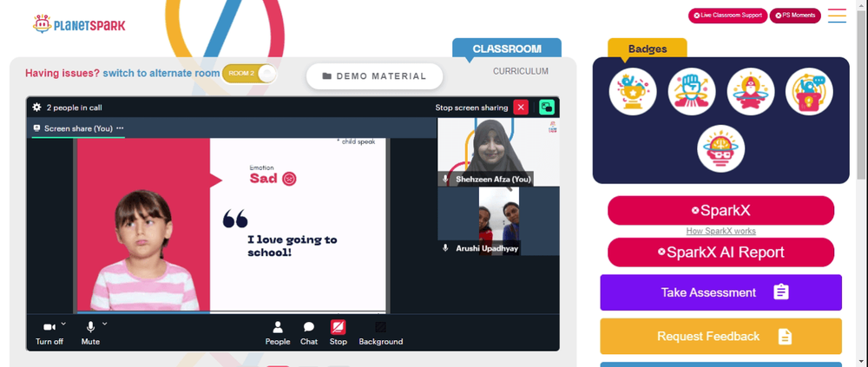This screenshot has height=367, width=868.
Task: Click the PlanetSpark logo
Action: (79, 24)
